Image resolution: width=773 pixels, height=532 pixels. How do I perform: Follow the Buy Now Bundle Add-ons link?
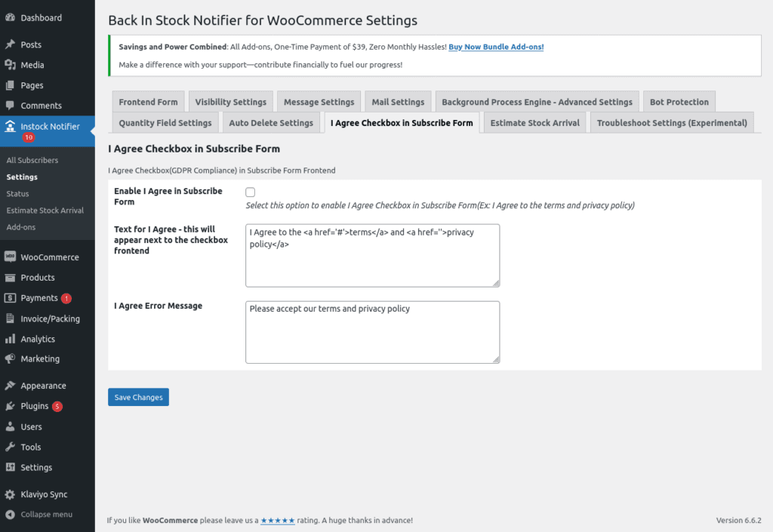click(x=496, y=47)
